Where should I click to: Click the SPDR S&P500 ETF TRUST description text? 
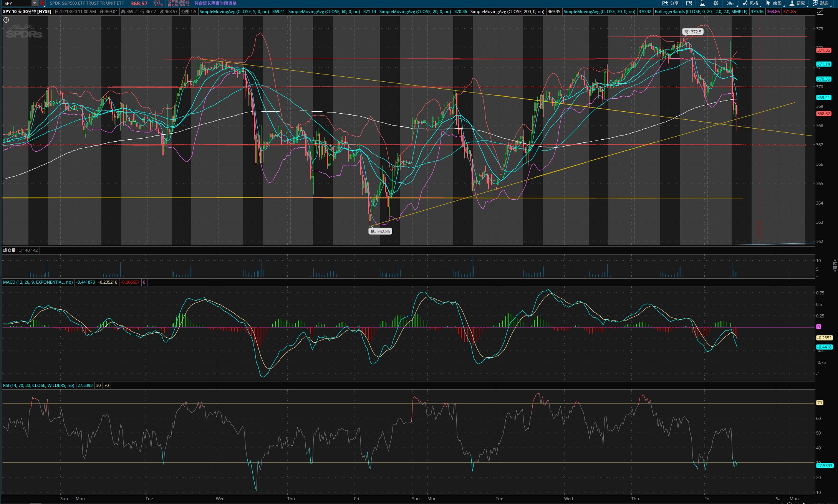point(87,3)
